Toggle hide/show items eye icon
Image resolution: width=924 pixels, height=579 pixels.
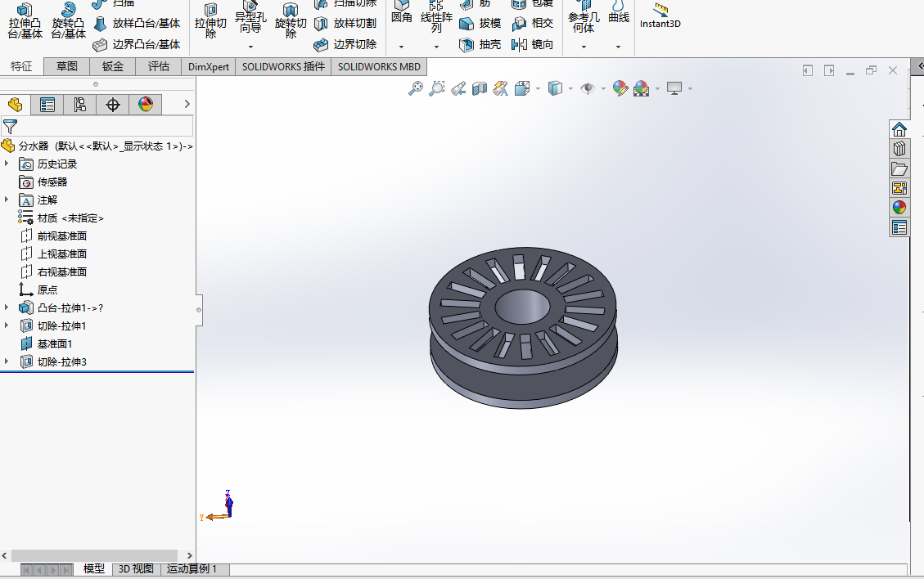coord(587,88)
